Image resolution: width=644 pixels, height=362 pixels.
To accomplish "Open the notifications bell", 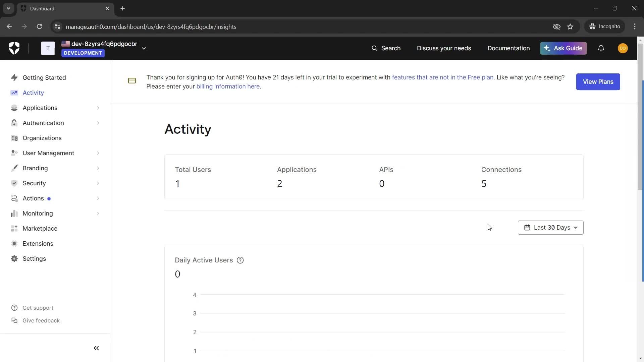I will coord(601,48).
